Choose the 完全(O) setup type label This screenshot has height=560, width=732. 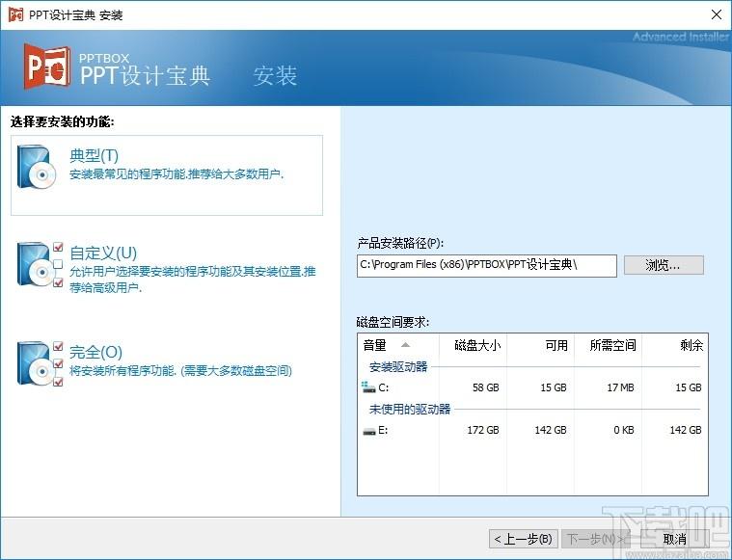click(x=95, y=352)
